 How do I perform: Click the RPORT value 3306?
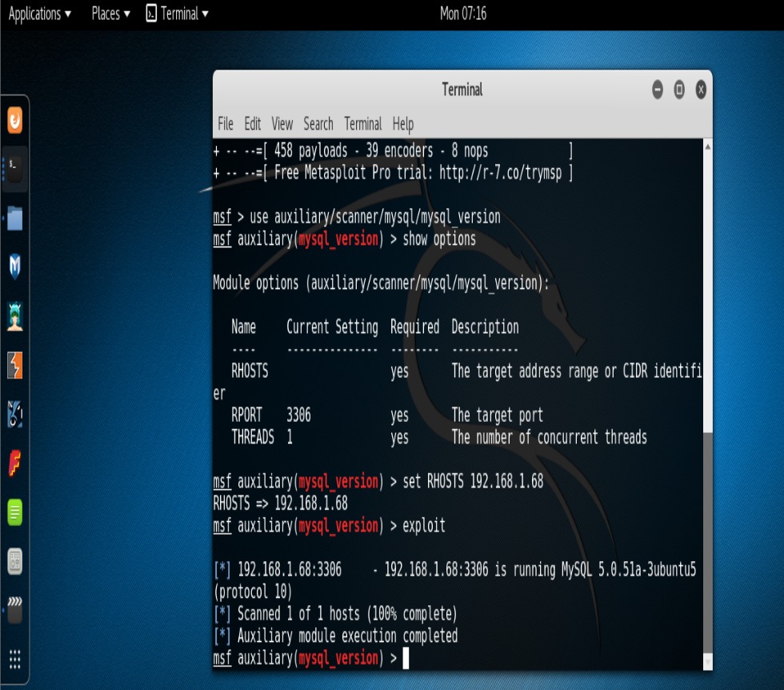coord(298,415)
